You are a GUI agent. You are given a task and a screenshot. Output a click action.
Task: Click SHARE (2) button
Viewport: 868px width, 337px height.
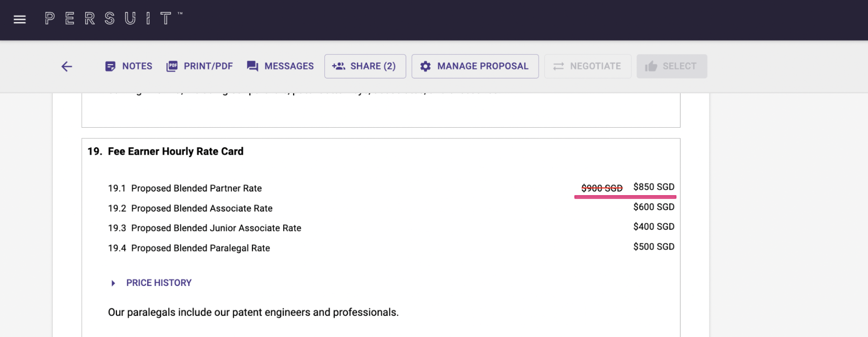click(x=365, y=67)
